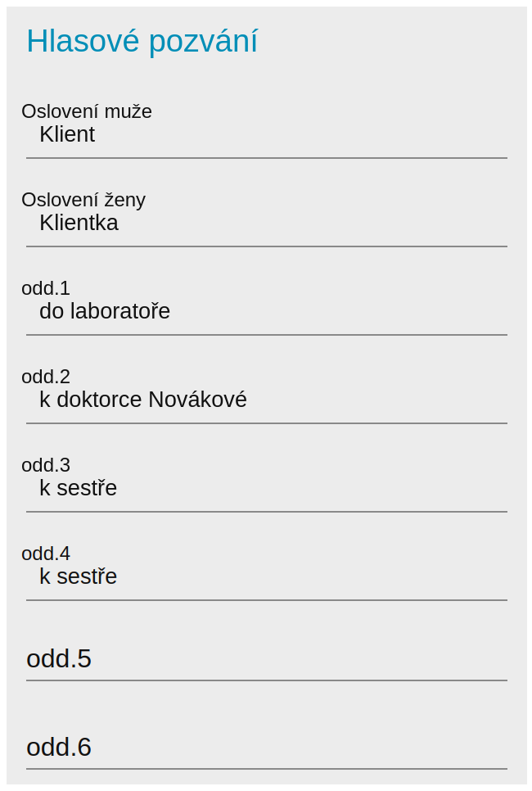Click the Oslovení muže label
The width and height of the screenshot is (532, 791).
(x=87, y=111)
